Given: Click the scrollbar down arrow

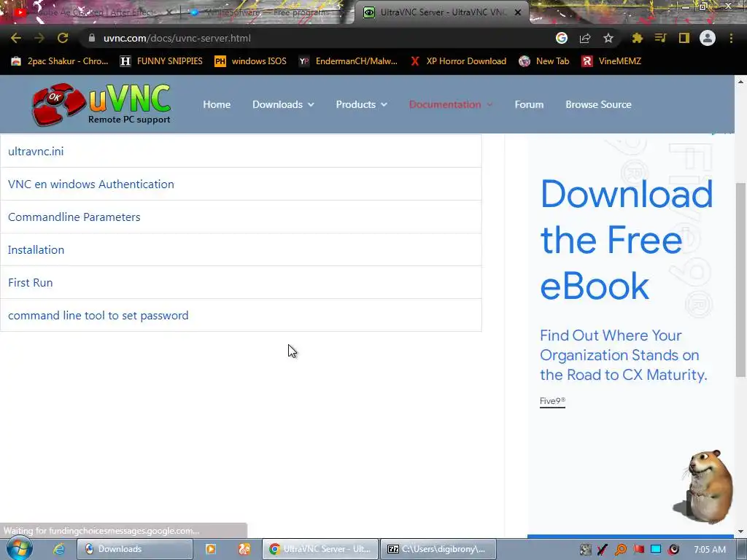Looking at the screenshot, I should pos(741,532).
